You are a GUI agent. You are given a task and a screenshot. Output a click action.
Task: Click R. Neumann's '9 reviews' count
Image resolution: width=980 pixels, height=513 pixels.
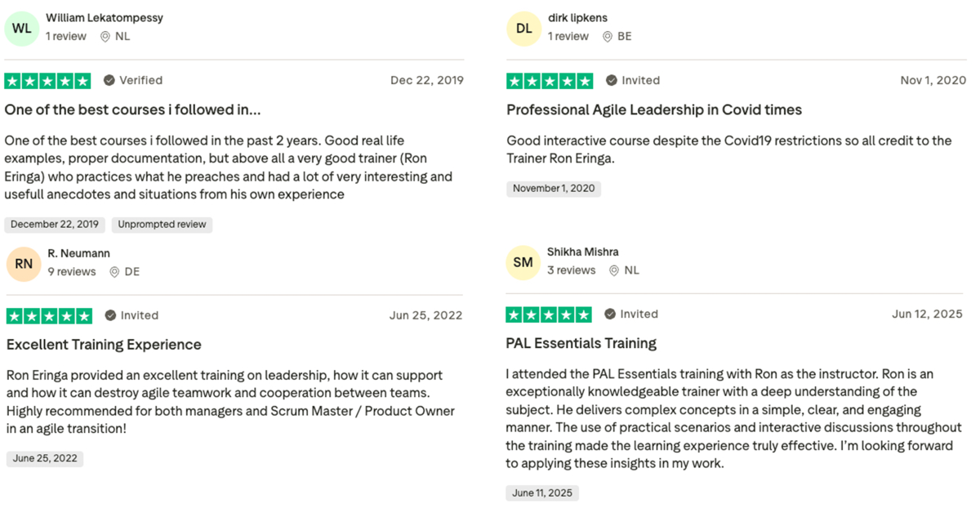[72, 272]
